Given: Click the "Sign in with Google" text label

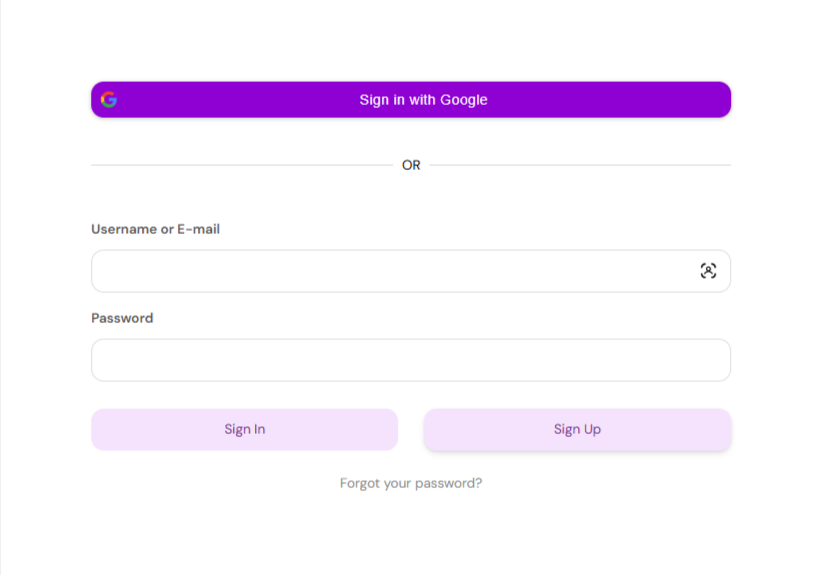Looking at the screenshot, I should 423,100.
